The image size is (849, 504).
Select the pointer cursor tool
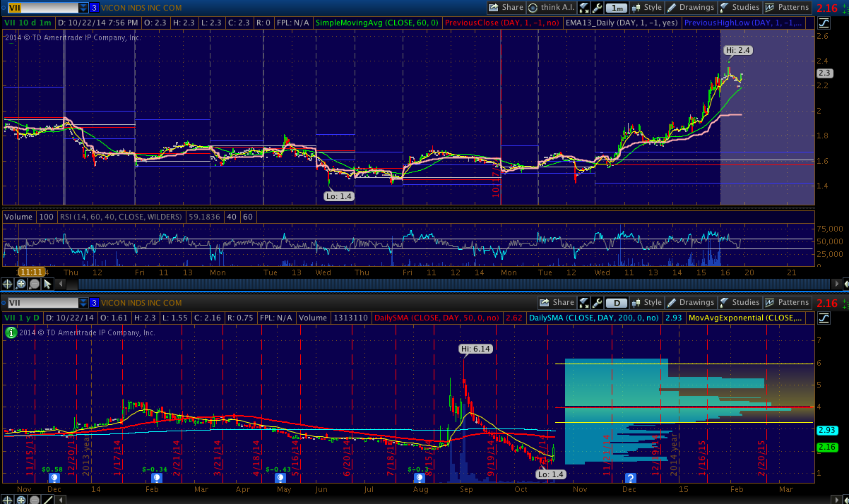pos(47,284)
